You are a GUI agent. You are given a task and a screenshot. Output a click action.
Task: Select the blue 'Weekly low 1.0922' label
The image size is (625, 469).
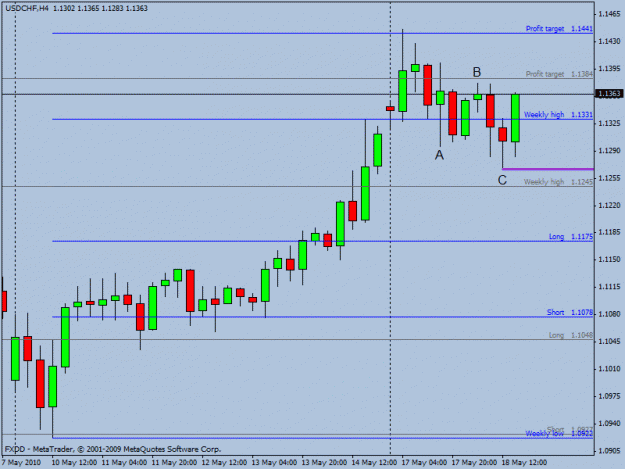[x=559, y=434]
